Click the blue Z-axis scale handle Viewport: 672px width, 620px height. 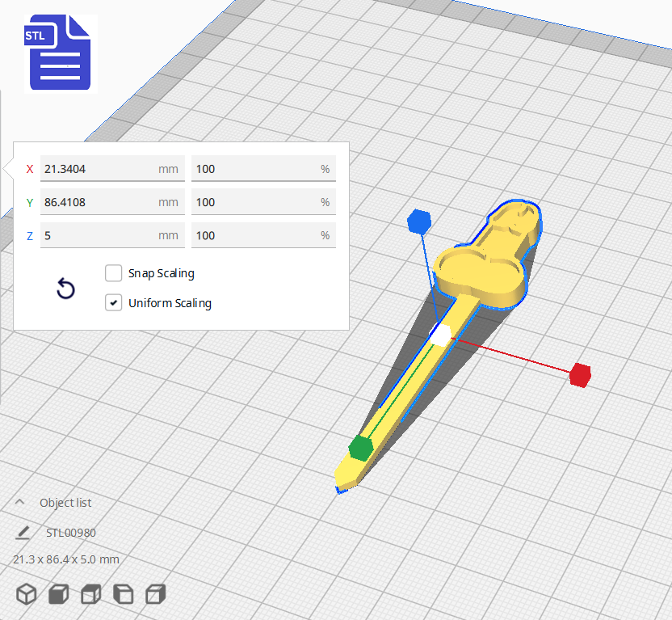[x=418, y=221]
